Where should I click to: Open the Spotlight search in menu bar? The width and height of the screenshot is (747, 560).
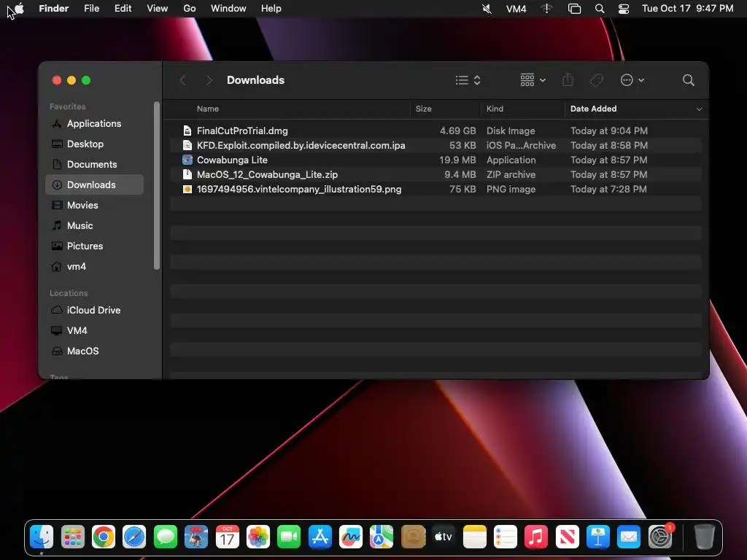tap(600, 9)
